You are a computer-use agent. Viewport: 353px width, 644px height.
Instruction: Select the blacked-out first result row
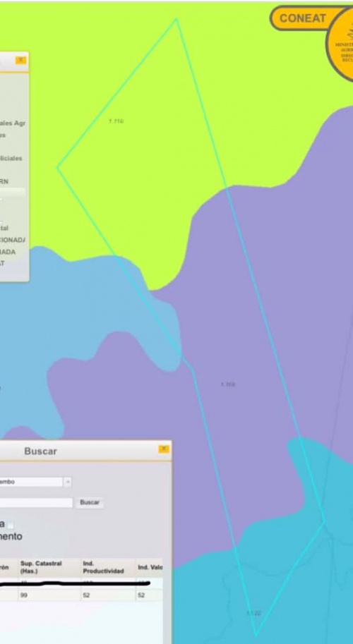pyautogui.click(x=81, y=583)
